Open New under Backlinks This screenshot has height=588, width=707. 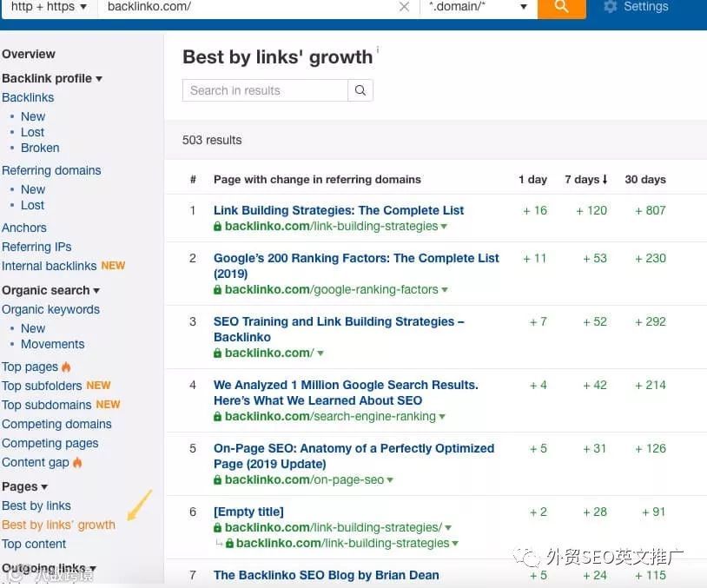(33, 116)
